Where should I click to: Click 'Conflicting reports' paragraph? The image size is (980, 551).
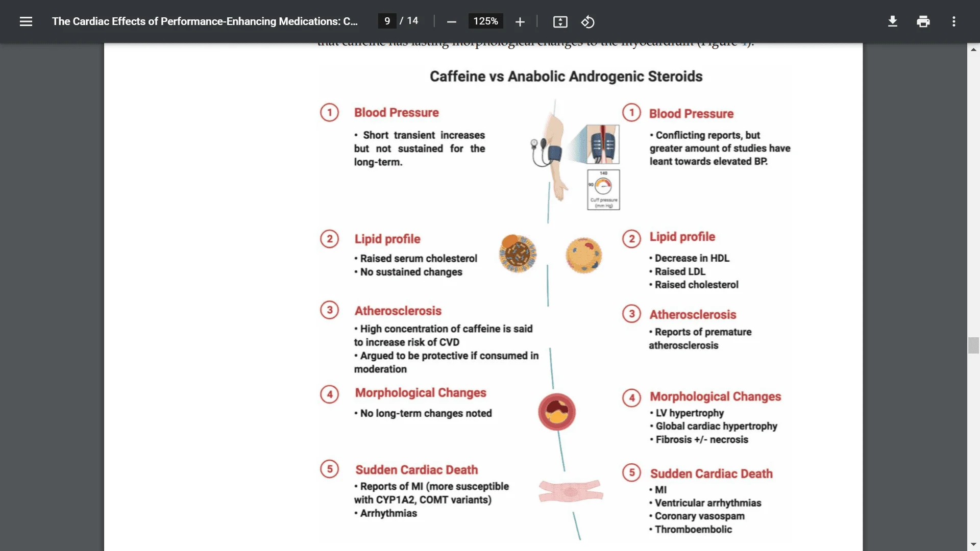720,148
